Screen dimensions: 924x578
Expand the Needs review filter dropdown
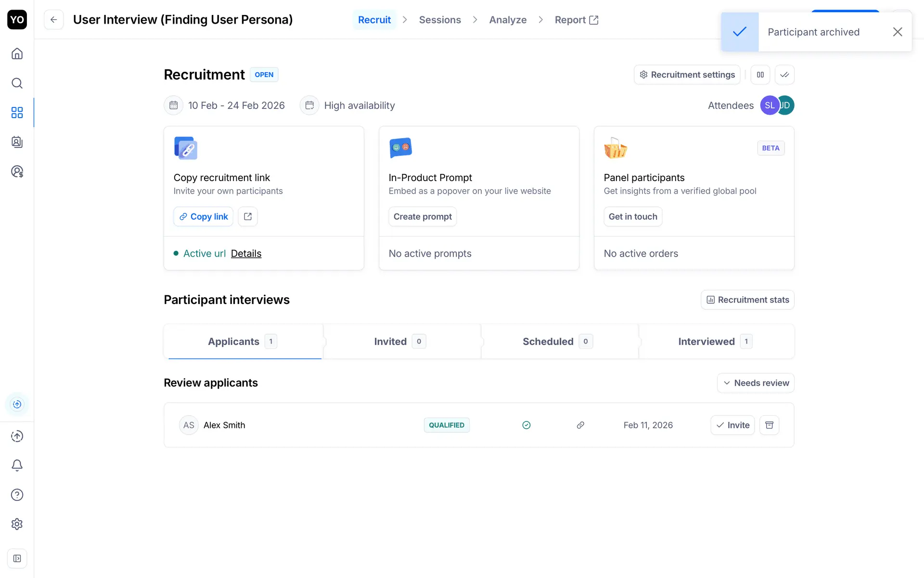point(756,383)
